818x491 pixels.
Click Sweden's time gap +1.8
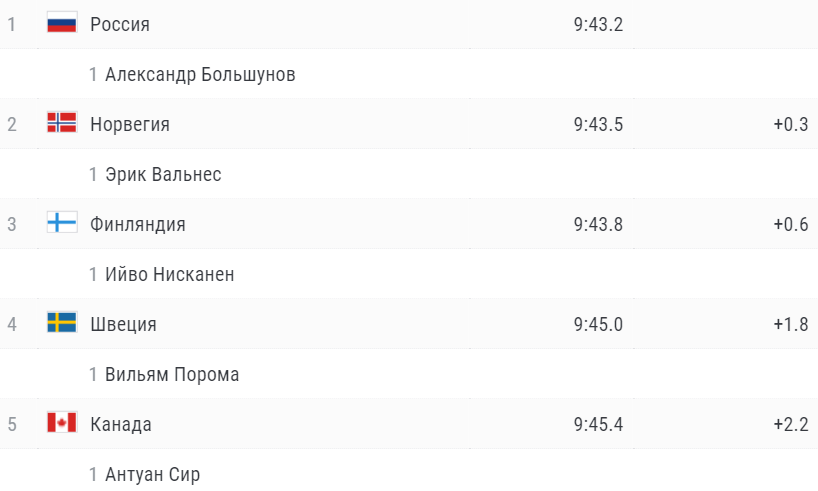tap(790, 324)
